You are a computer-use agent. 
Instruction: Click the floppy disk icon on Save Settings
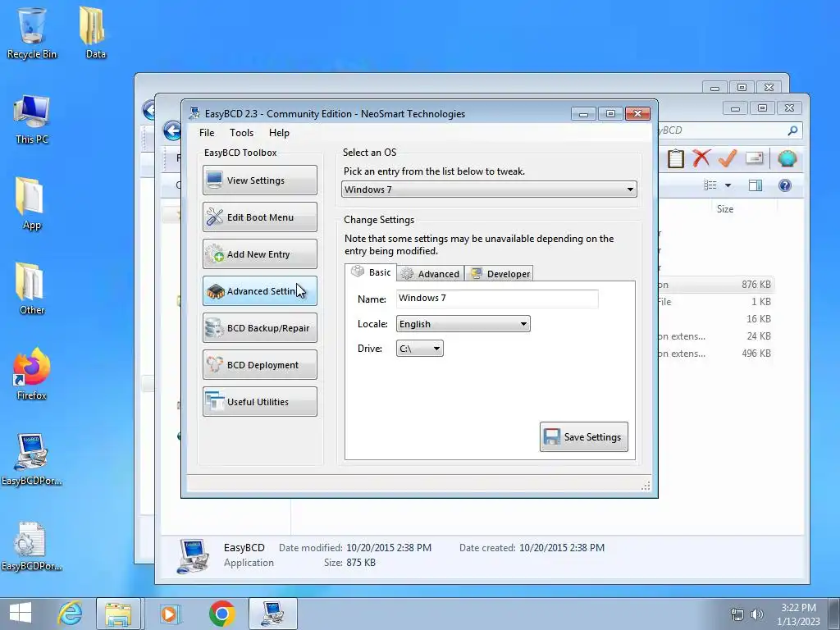(x=552, y=436)
